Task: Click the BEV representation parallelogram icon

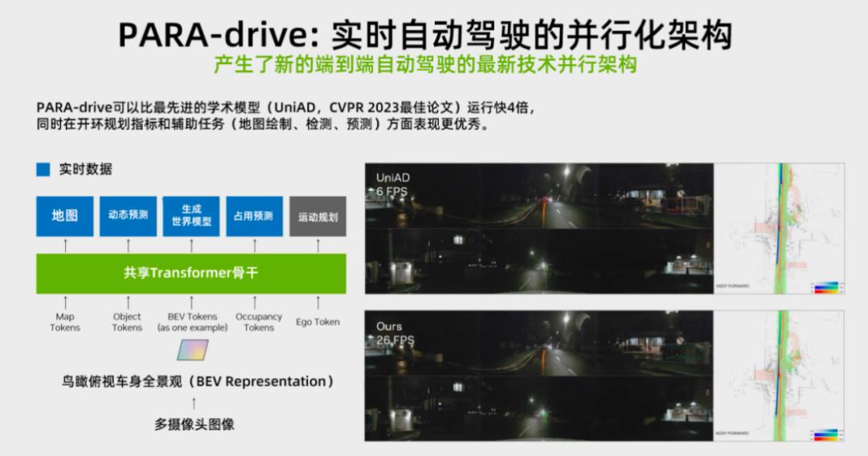Action: click(193, 350)
